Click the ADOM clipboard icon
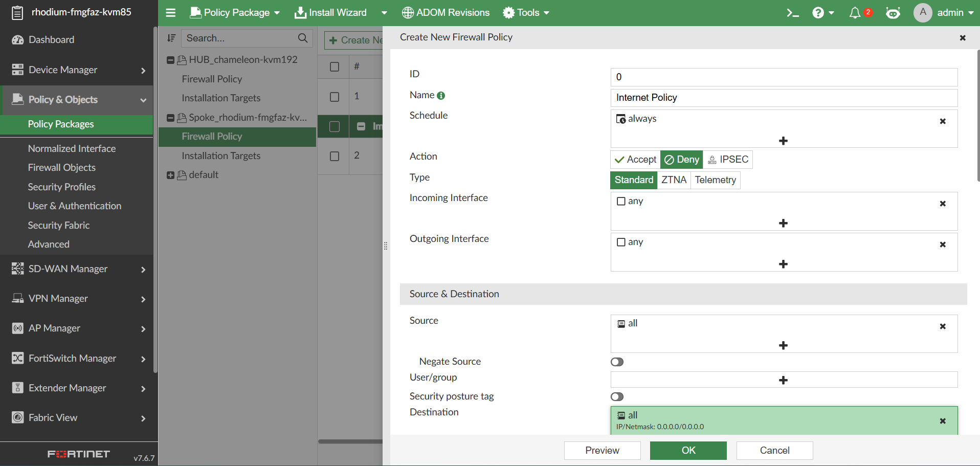Screen dimensions: 980x466 pos(17,12)
